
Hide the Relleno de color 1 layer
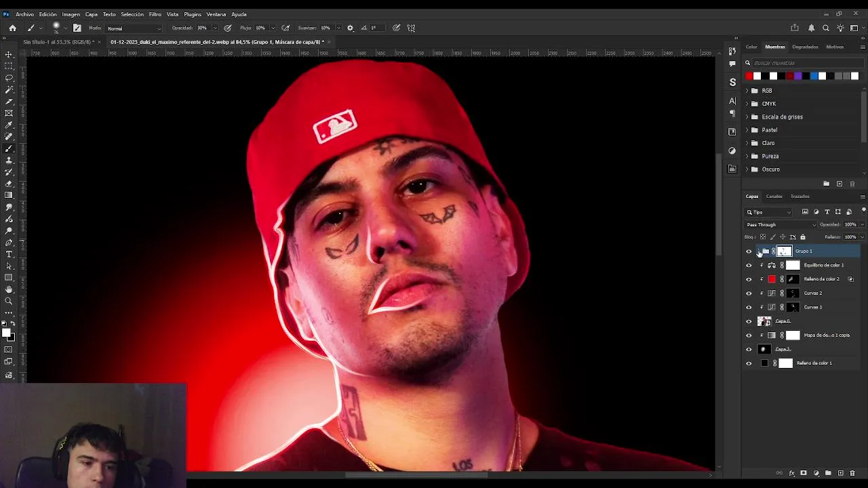(x=749, y=363)
